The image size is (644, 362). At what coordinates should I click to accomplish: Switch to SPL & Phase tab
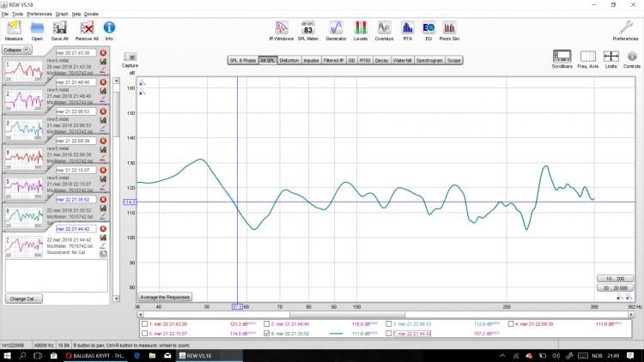pyautogui.click(x=243, y=60)
